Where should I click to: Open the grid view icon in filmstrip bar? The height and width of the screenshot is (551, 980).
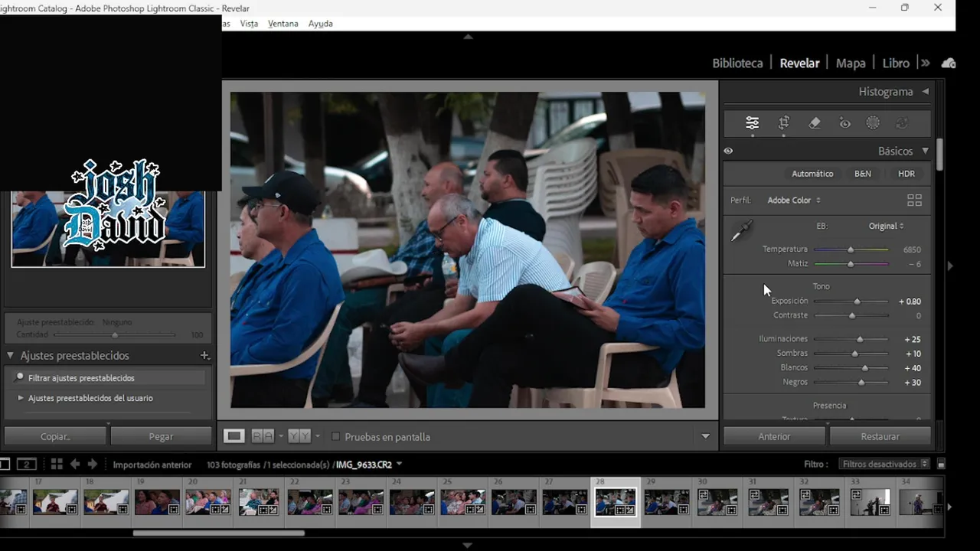click(57, 464)
